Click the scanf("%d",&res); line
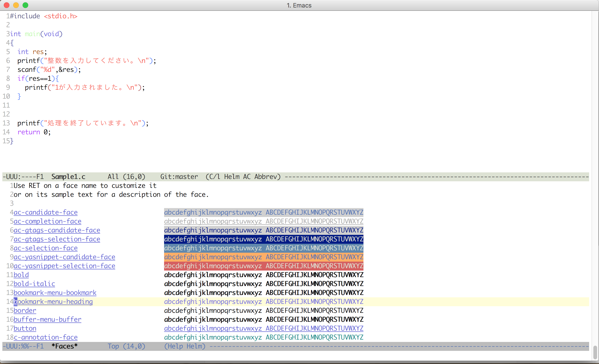599x364 pixels. pyautogui.click(x=49, y=70)
